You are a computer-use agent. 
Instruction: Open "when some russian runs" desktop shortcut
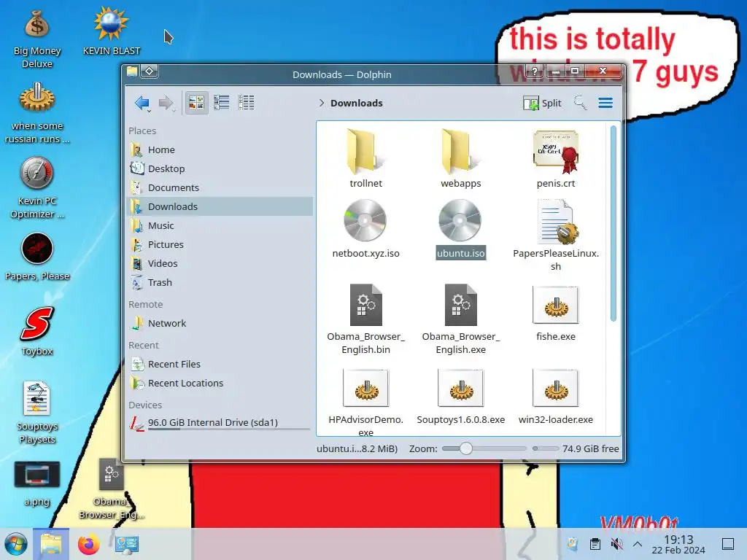pos(37,113)
